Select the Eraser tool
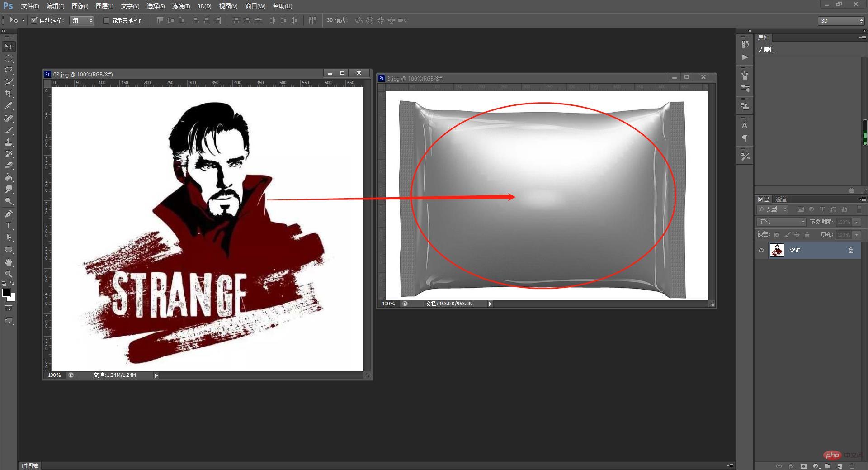 click(9, 166)
